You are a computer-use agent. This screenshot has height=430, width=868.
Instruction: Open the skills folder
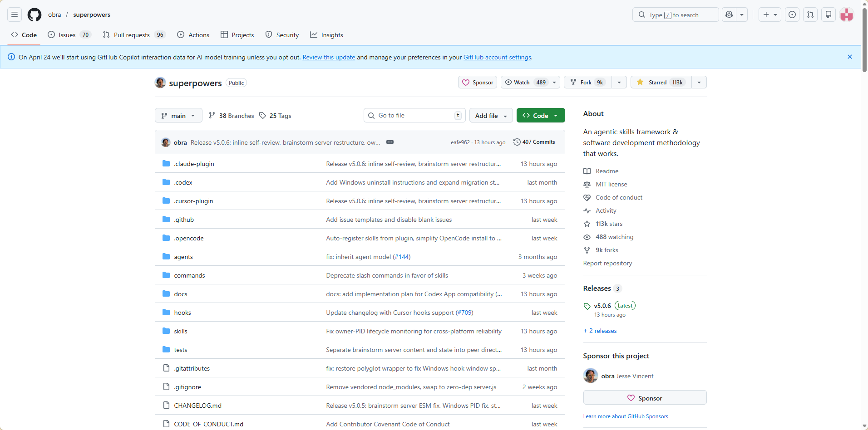pyautogui.click(x=181, y=332)
